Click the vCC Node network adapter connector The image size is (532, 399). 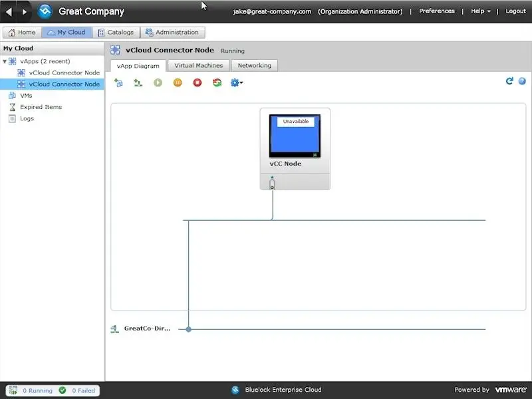272,184
